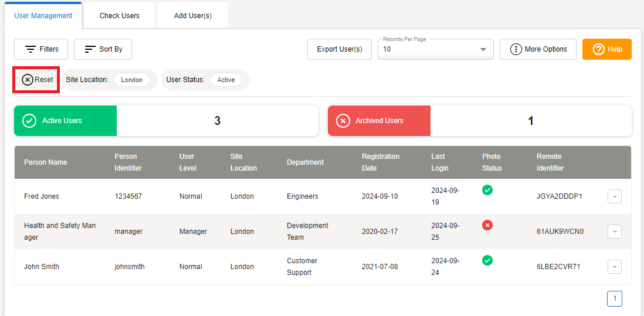Click the Export User(s) button
This screenshot has height=316, width=644.
click(x=340, y=49)
